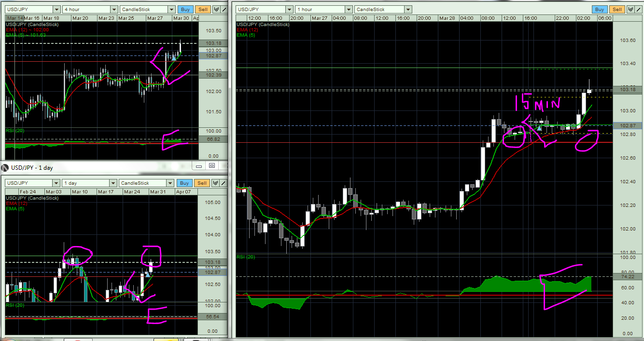Screen dimensions: 644x341
Task: Expand the USD/JPY symbol dropdown in 1 day chart
Action: (x=57, y=183)
